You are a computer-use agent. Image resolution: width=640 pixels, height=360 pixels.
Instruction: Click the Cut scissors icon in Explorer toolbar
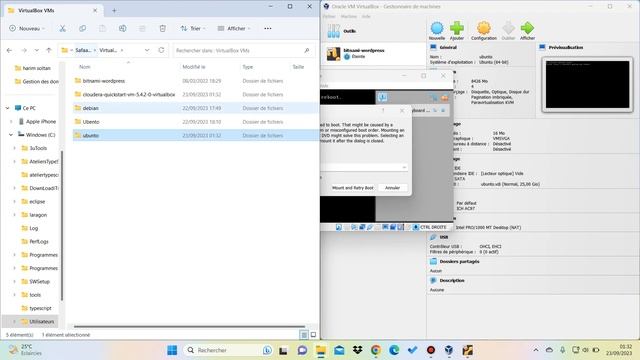[x=62, y=28]
